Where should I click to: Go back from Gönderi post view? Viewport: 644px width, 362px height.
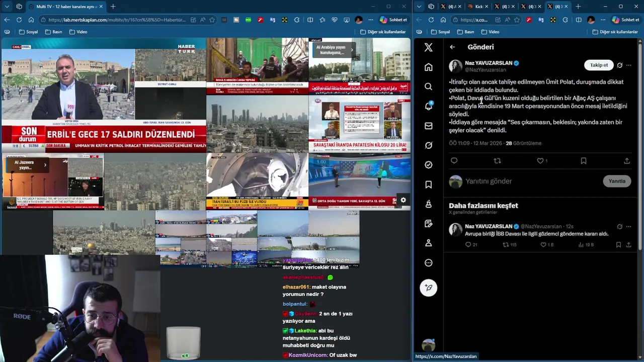coord(452,47)
